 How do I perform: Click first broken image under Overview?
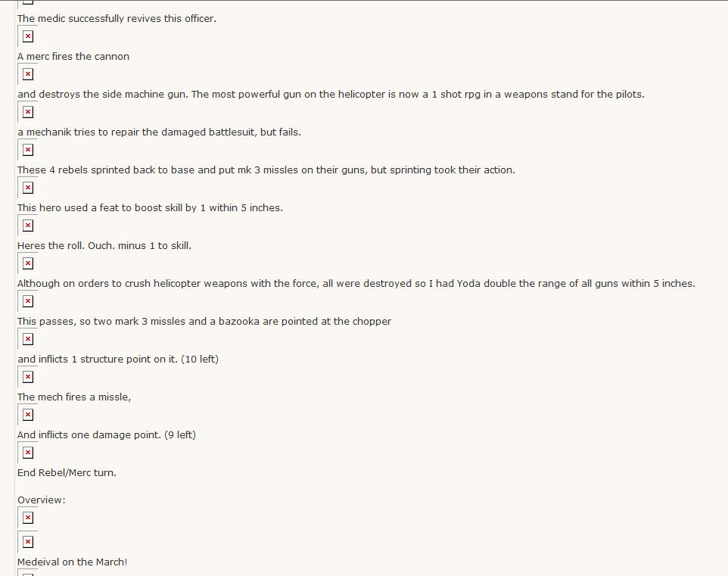click(28, 518)
